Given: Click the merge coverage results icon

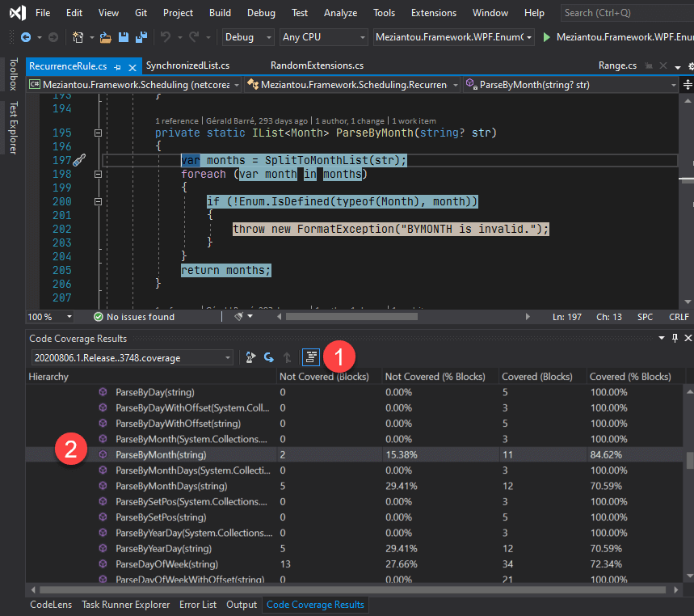Looking at the screenshot, I should tap(268, 357).
